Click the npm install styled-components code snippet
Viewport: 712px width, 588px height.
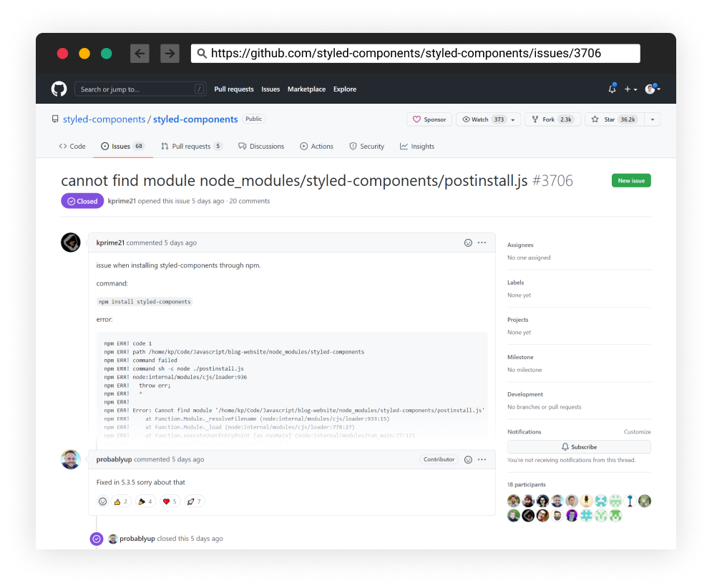145,301
